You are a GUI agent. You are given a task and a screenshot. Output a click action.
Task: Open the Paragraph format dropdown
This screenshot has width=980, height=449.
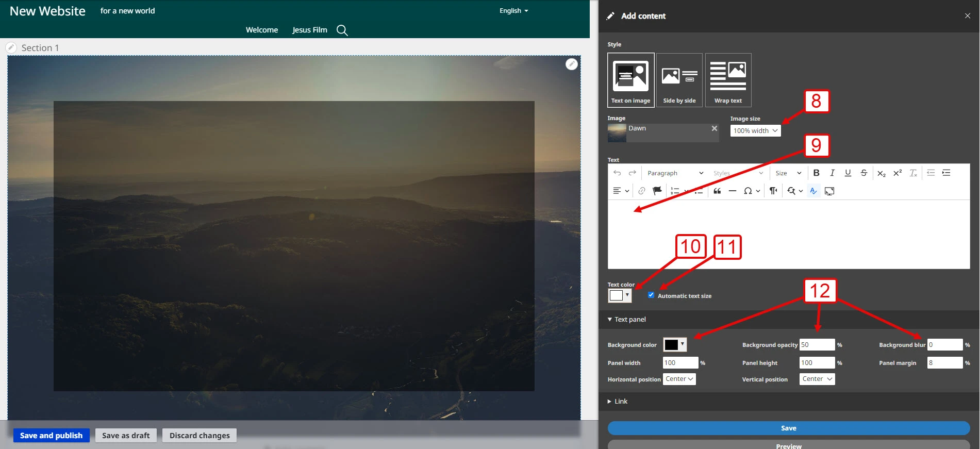(x=675, y=173)
